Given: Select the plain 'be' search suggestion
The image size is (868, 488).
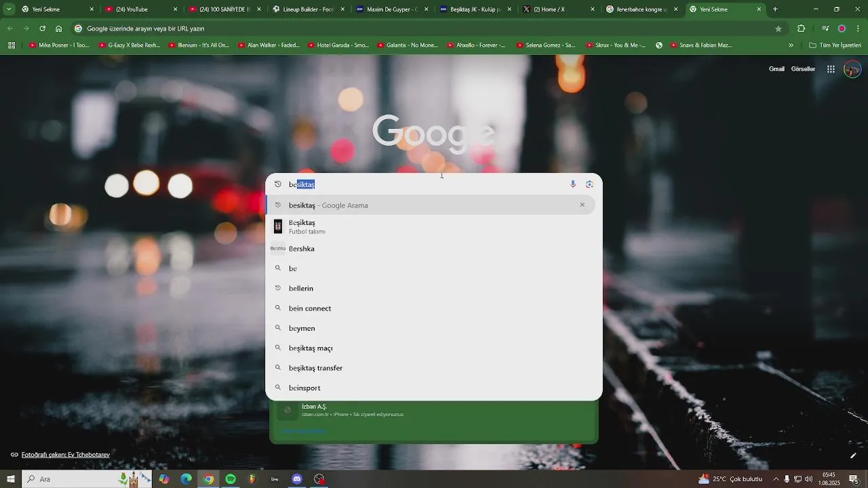Looking at the screenshot, I should [x=434, y=268].
